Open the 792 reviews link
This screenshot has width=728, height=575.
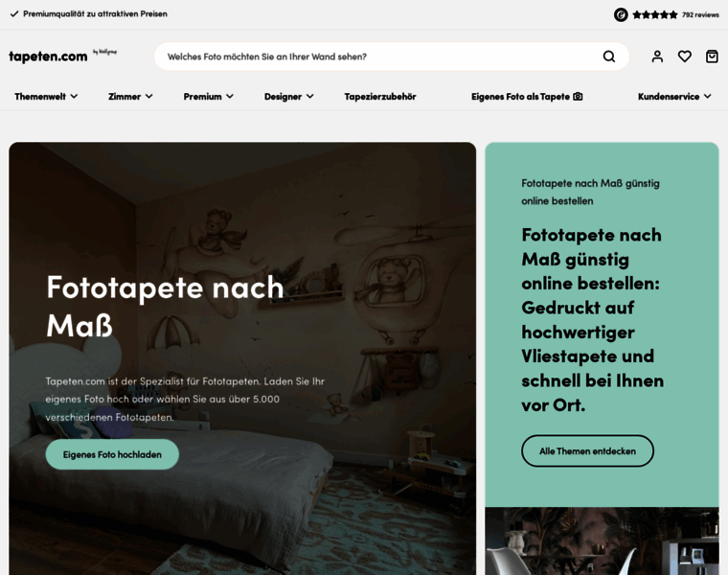tap(700, 15)
